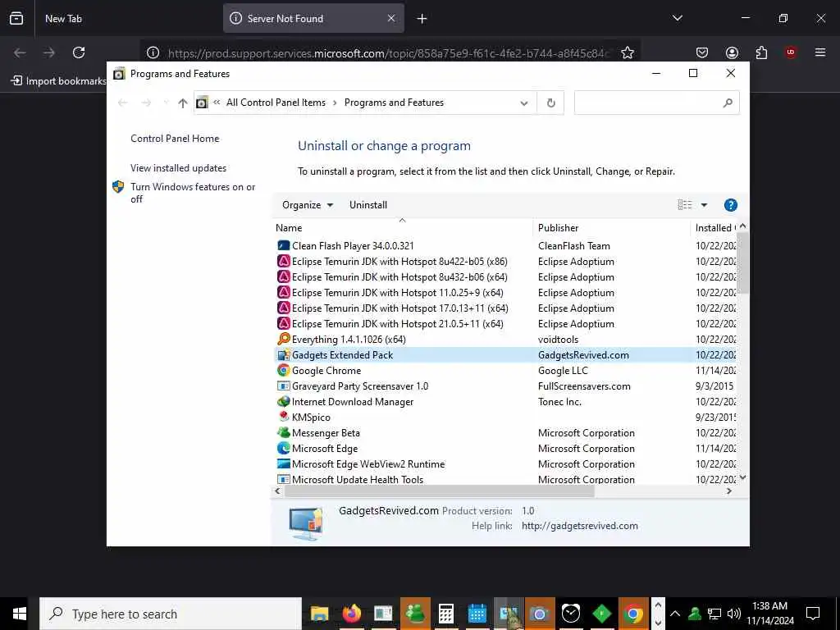840x630 pixels.
Task: Sort by the Installed On column header
Action: click(x=714, y=228)
